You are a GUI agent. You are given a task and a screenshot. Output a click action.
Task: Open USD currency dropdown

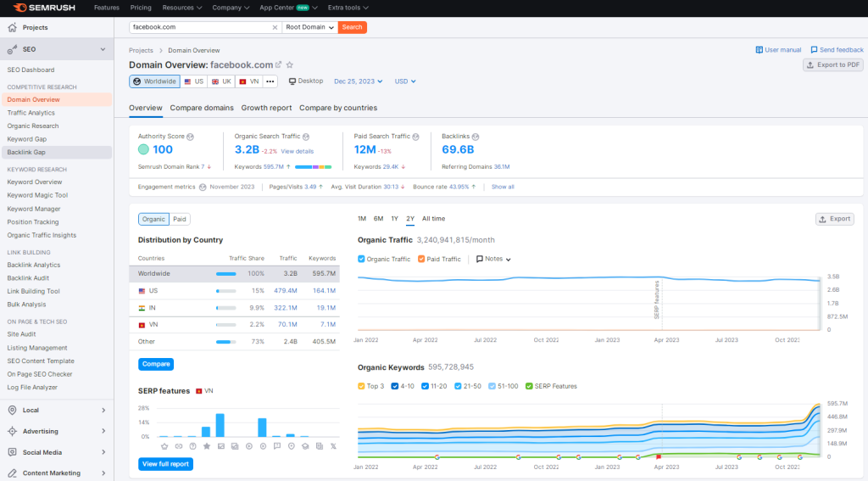tap(405, 81)
